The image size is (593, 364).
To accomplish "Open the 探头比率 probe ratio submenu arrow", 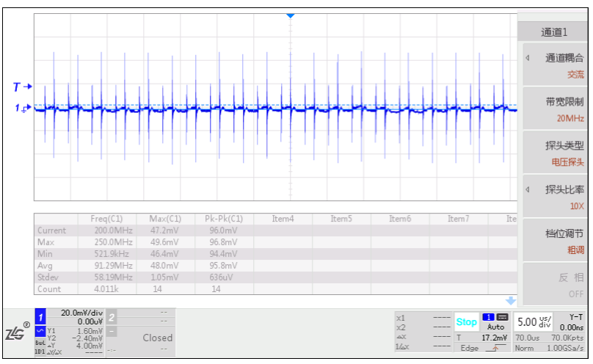I will click(x=528, y=189).
